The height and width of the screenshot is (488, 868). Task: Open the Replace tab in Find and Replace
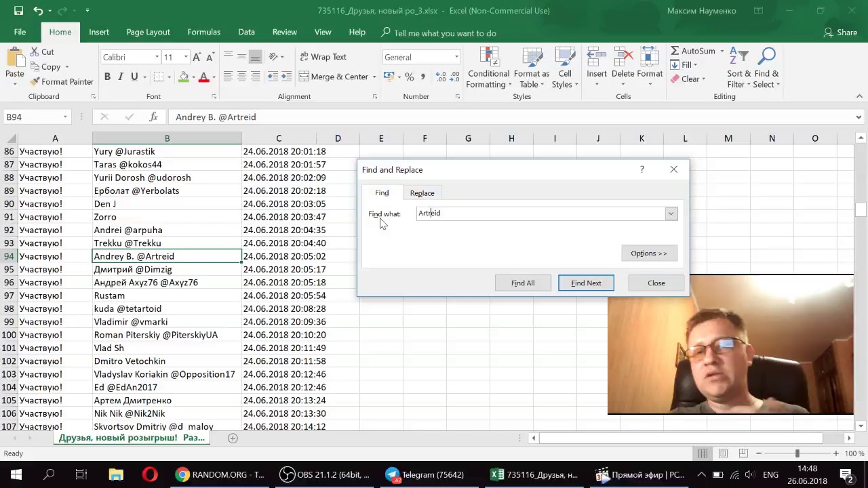point(422,193)
